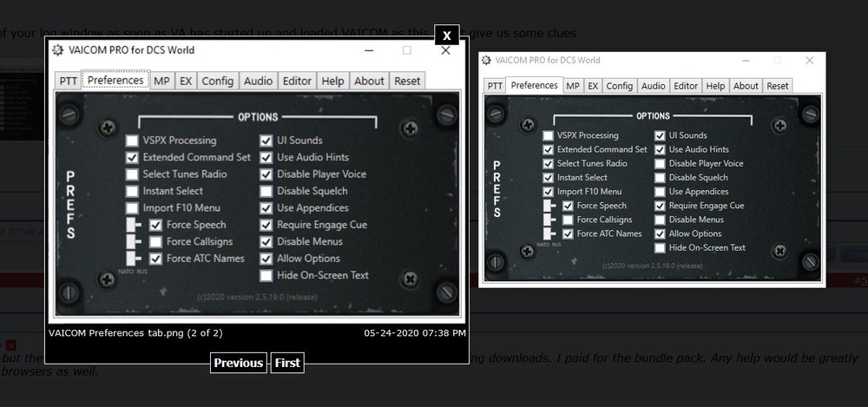The width and height of the screenshot is (868, 407).
Task: Toggle Allow Options in left window
Action: [x=266, y=259]
